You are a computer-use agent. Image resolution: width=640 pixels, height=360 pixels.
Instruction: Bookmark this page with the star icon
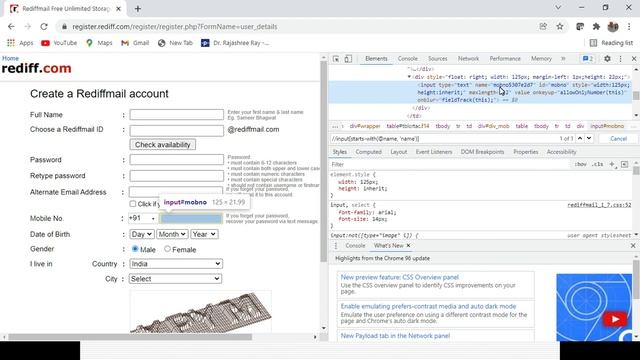[560, 27]
